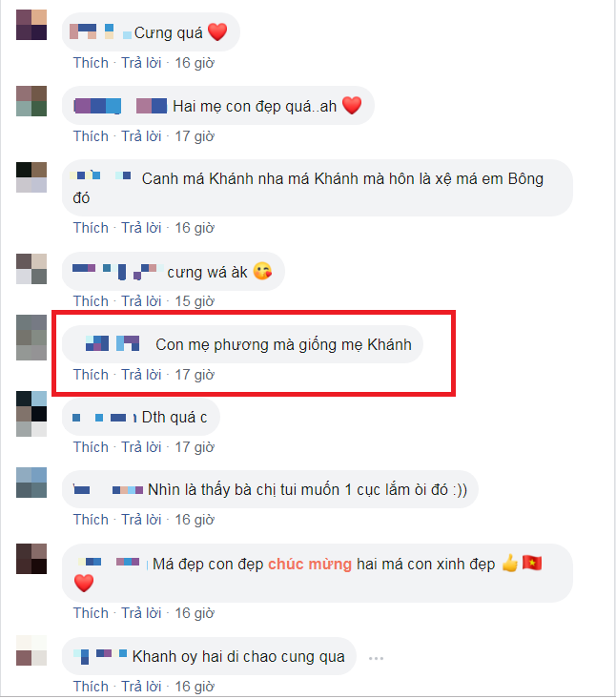Click '15 giờ' timestamp of 'cưng wá àk' comment
The height and width of the screenshot is (699, 616).
click(x=195, y=301)
